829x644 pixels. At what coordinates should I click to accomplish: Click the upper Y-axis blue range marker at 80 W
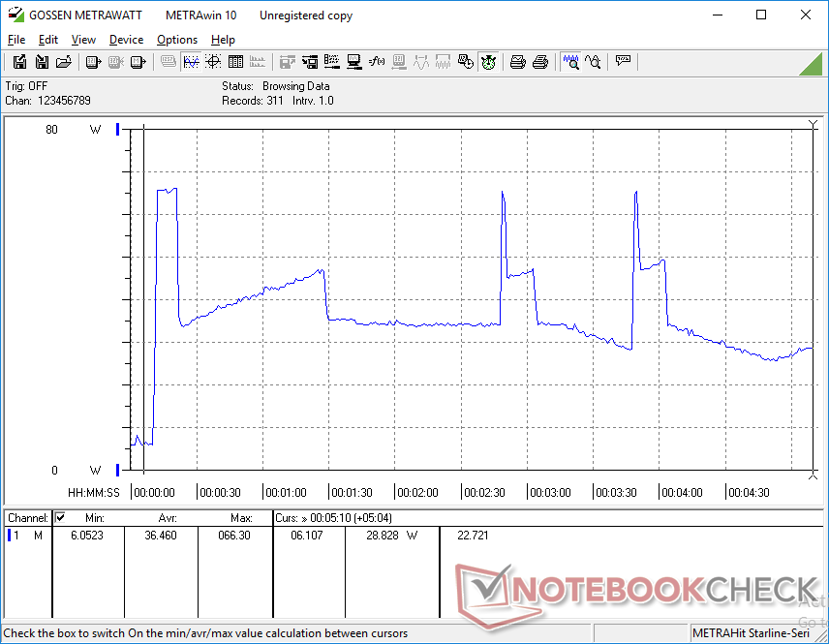click(x=118, y=129)
